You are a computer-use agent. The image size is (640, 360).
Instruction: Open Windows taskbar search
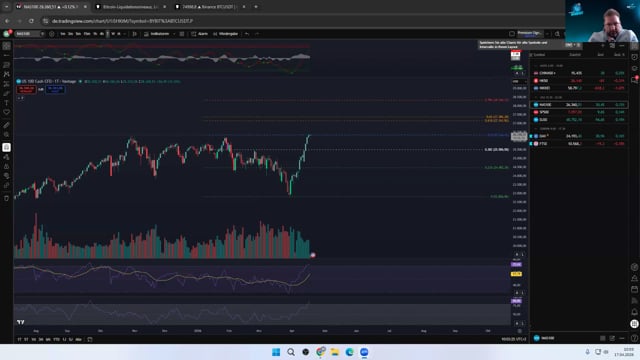click(291, 352)
